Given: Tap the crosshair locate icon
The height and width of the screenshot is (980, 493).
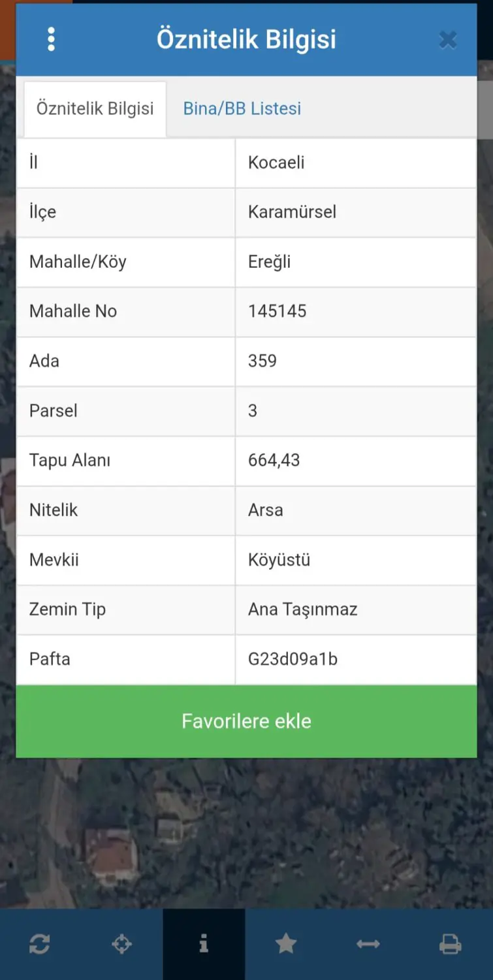Looking at the screenshot, I should pos(122,944).
